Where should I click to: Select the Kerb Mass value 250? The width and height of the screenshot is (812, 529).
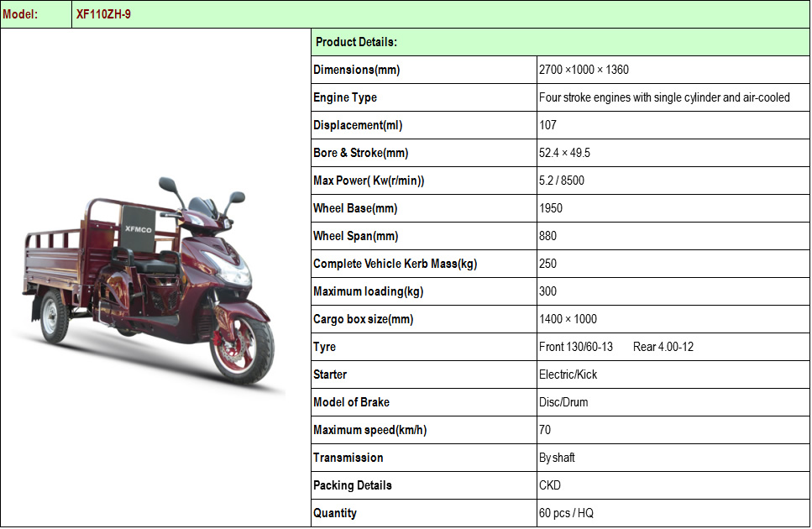tap(547, 264)
